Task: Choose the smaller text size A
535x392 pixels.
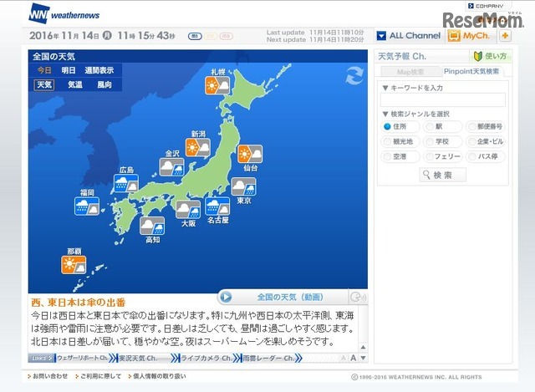Action: tap(344, 359)
